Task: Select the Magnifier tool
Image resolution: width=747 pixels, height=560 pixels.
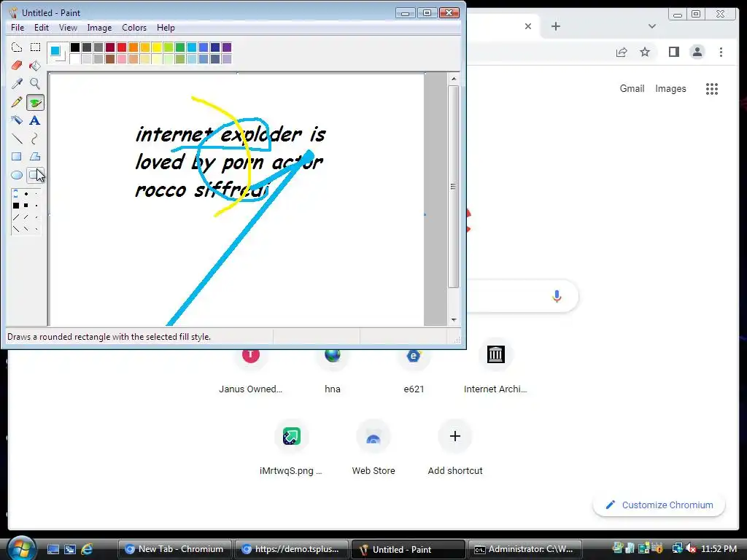Action: 35,84
